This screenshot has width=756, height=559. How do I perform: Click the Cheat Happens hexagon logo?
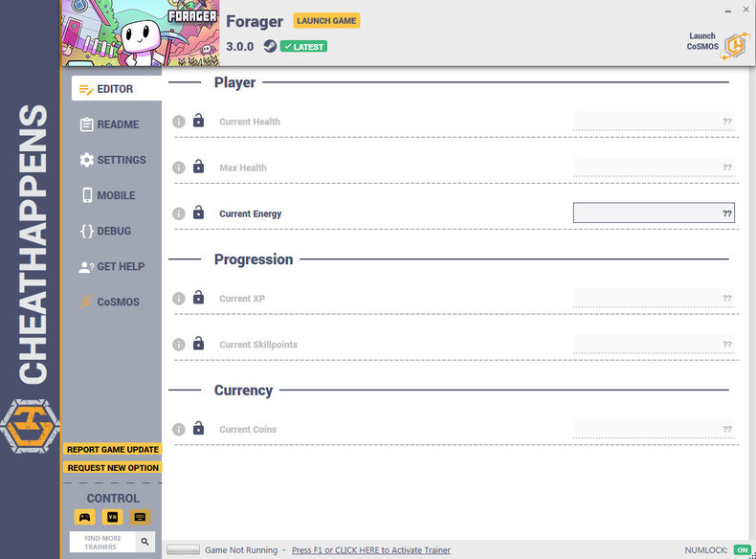(30, 426)
